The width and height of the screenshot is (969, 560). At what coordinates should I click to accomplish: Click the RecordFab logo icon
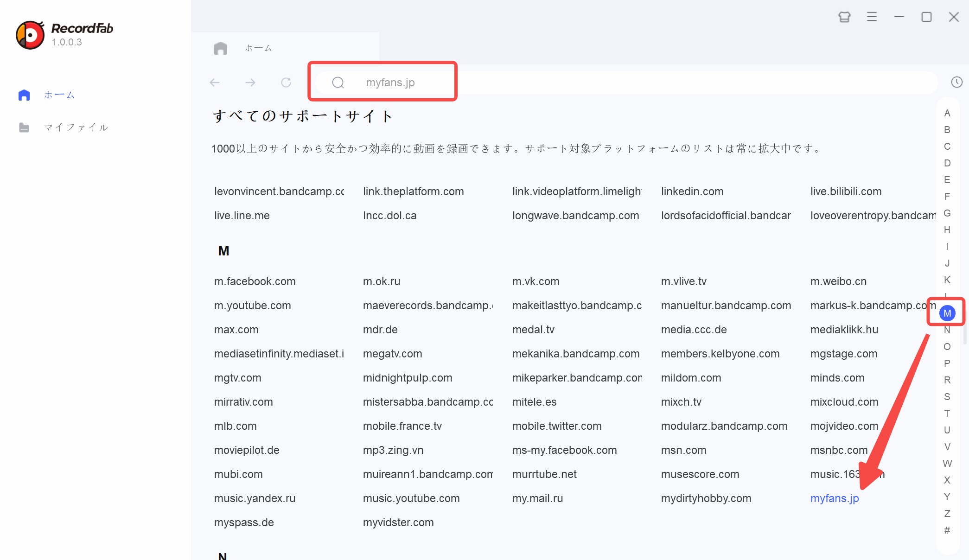pos(30,35)
